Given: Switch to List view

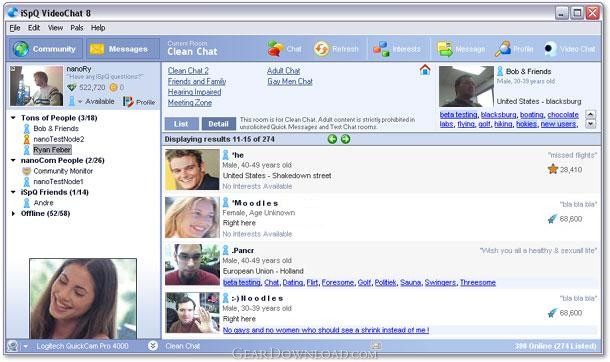Looking at the screenshot, I should click(181, 124).
